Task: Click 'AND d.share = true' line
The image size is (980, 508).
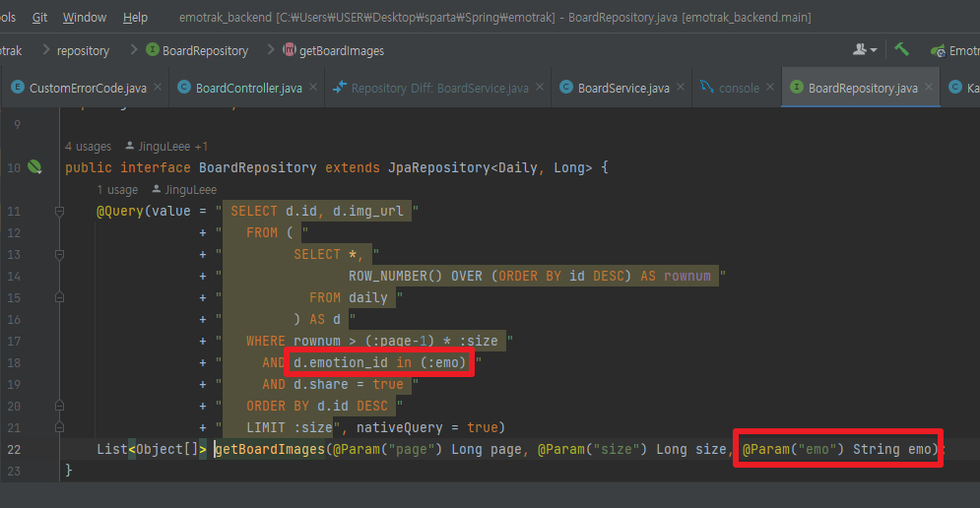Action: click(333, 384)
